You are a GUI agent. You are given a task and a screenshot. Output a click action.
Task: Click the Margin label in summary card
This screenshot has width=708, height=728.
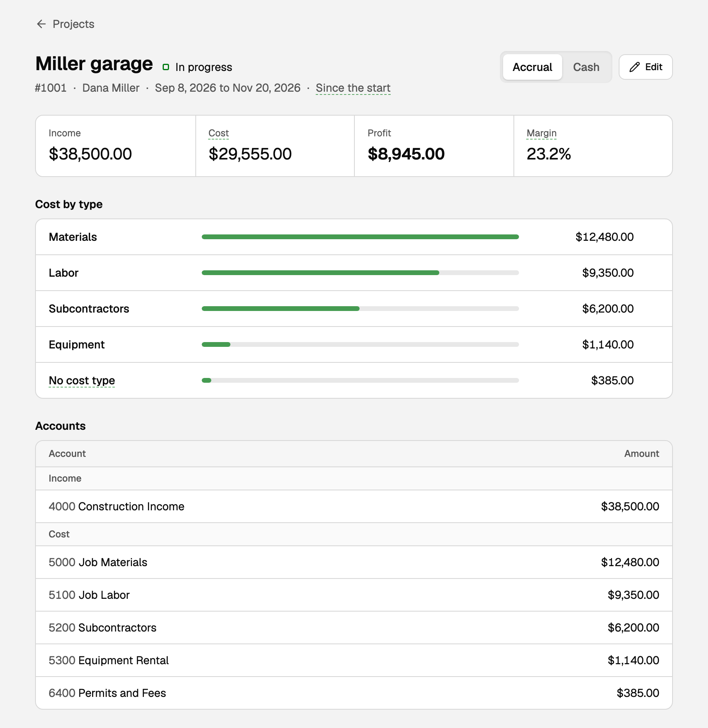[541, 133]
